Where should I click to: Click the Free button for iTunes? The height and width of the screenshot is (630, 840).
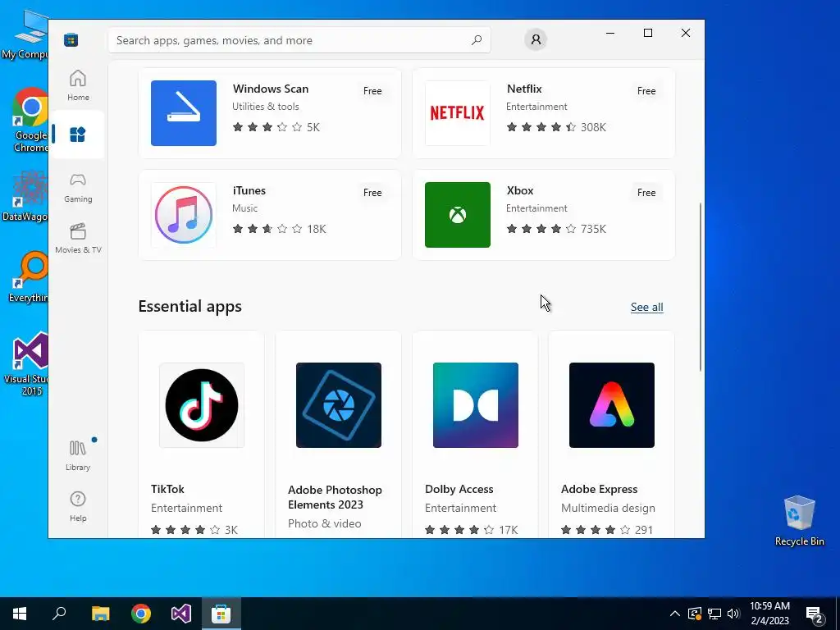click(x=372, y=193)
